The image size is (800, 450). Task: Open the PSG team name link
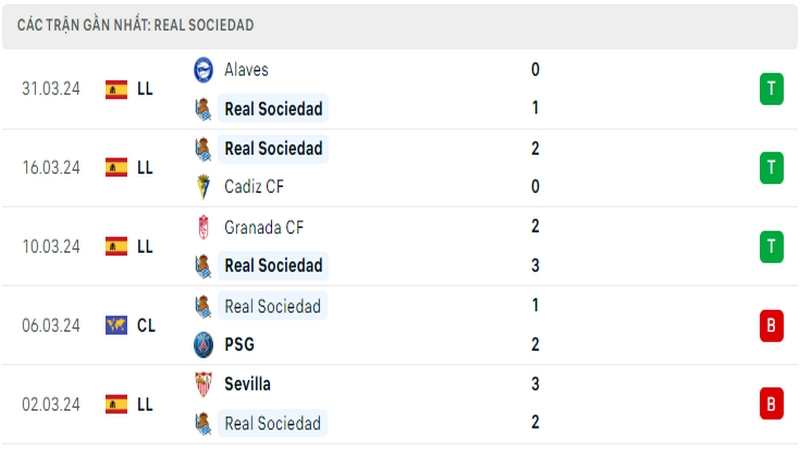[239, 344]
